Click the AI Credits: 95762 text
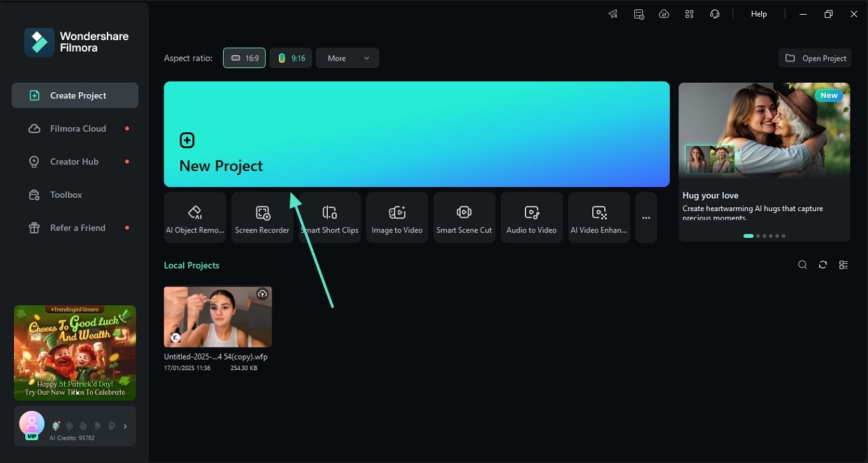The width and height of the screenshot is (868, 463). click(x=72, y=438)
